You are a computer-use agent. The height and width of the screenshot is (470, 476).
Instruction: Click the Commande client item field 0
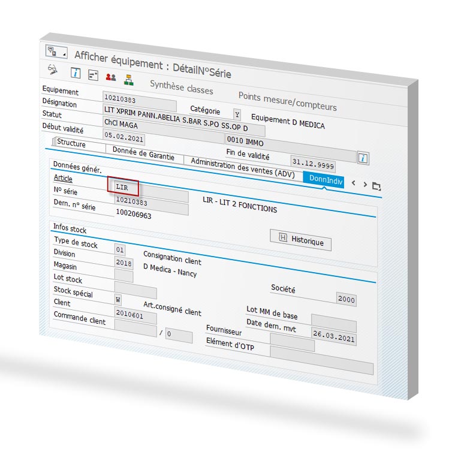pyautogui.click(x=179, y=336)
